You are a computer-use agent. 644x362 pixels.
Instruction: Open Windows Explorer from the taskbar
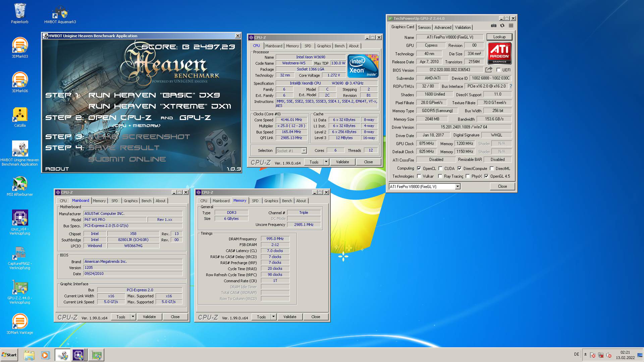[29, 355]
